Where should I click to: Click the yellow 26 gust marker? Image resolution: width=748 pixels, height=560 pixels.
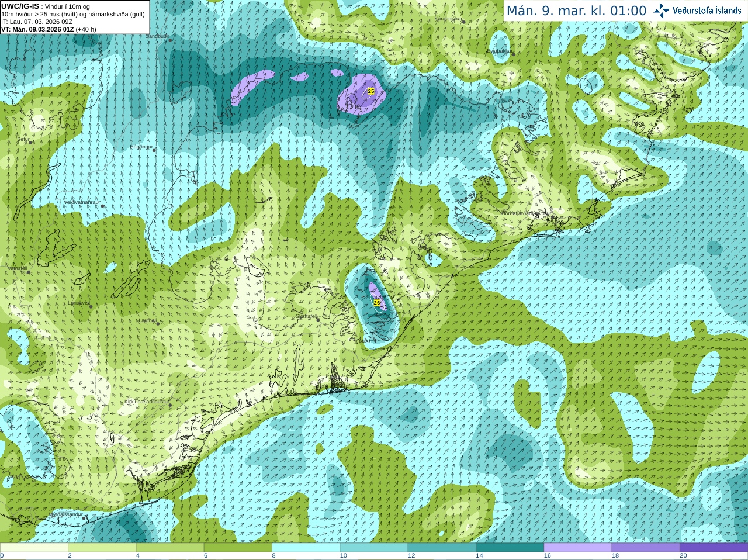[x=376, y=302]
